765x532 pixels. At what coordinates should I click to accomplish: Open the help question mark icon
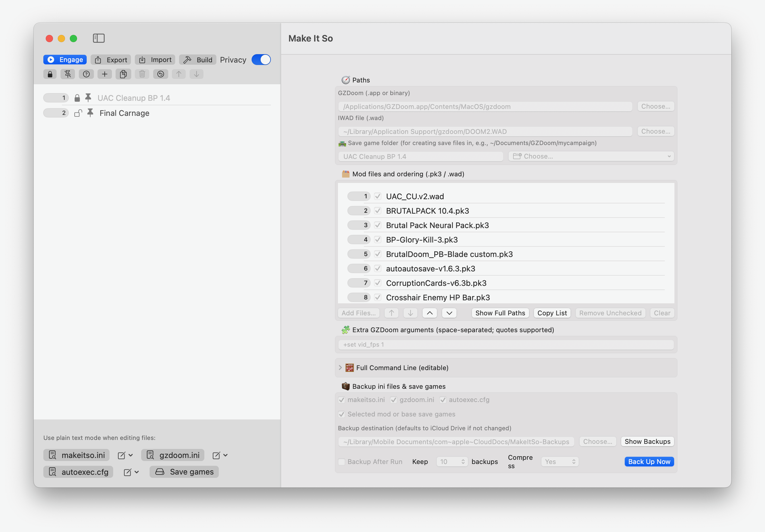click(x=86, y=74)
